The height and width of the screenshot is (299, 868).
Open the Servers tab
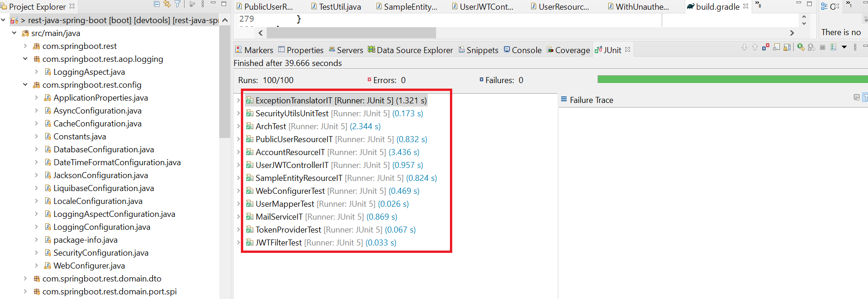click(x=346, y=50)
